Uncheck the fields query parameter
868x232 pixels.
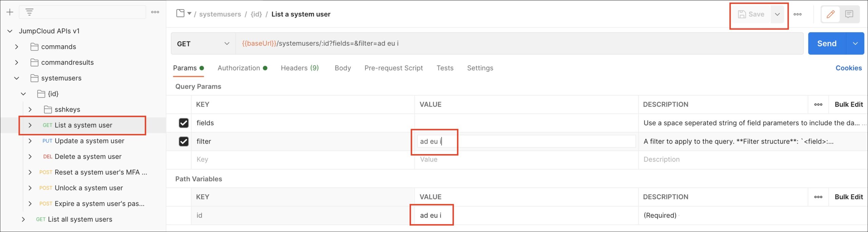click(x=184, y=123)
